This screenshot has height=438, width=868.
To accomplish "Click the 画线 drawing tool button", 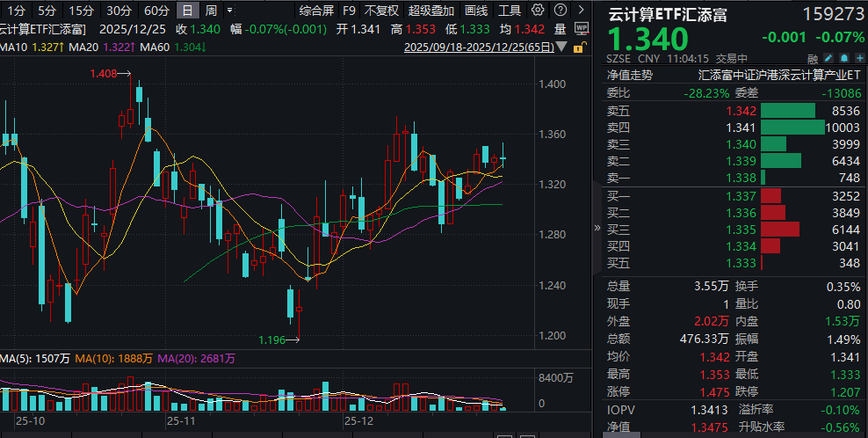I will click(475, 11).
